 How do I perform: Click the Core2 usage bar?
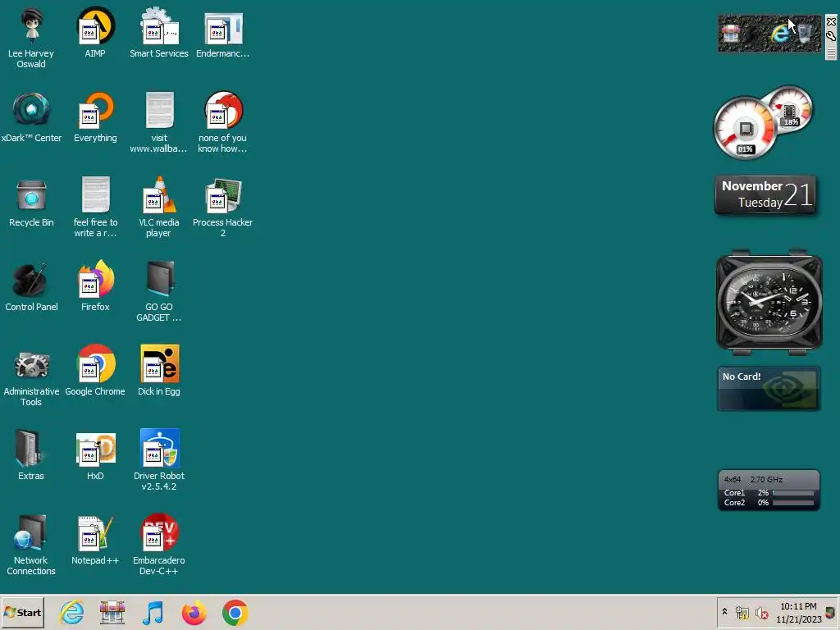(793, 503)
